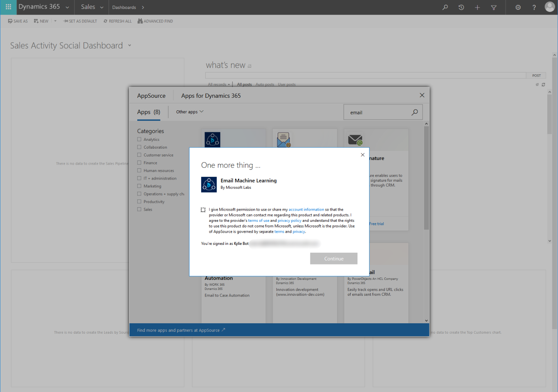This screenshot has width=558, height=392.
Task: Click the Continue button
Action: 334,259
